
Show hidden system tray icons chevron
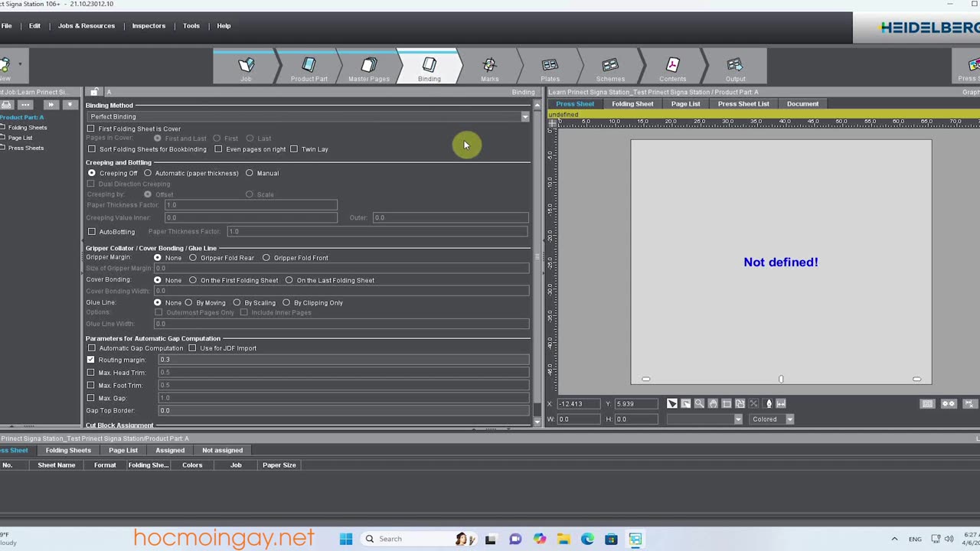[x=893, y=539]
